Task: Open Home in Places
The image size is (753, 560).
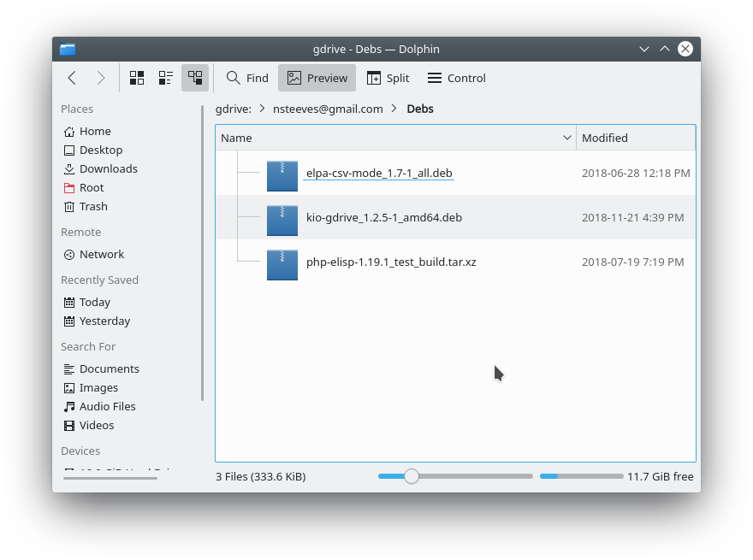Action: [87, 132]
